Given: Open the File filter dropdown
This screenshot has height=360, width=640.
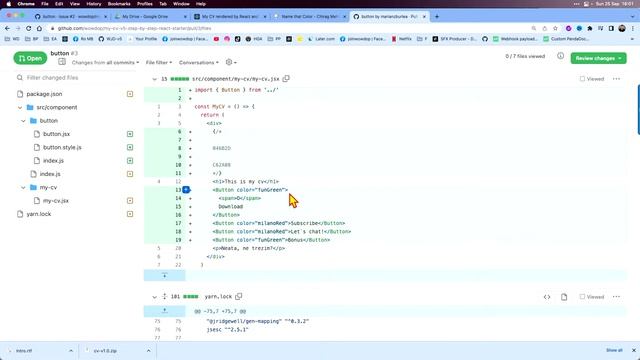Looking at the screenshot, I should (x=159, y=62).
